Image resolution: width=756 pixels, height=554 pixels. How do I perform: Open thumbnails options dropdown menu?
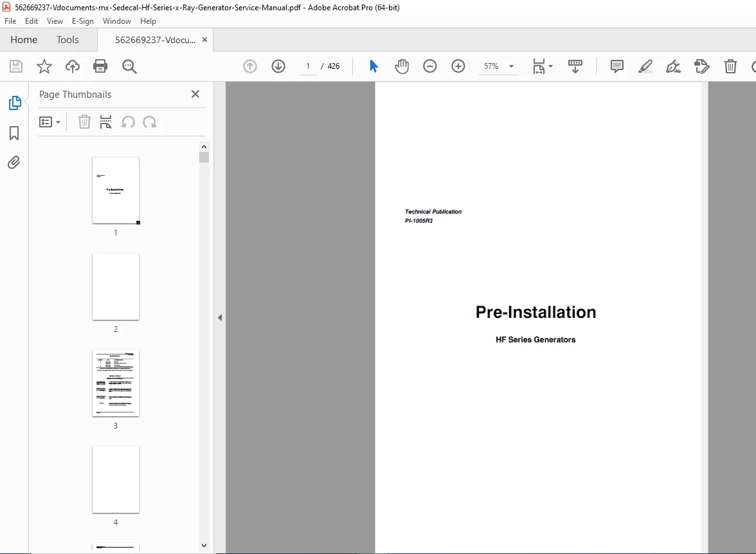pyautogui.click(x=50, y=122)
